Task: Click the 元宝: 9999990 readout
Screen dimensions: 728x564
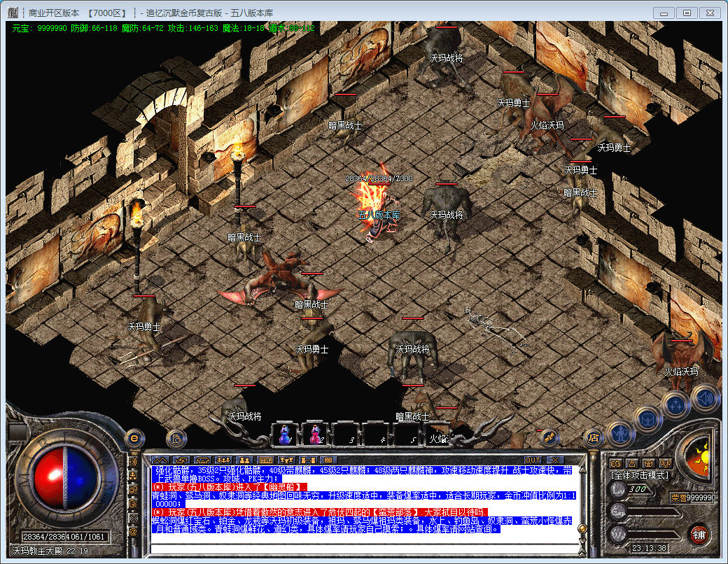Action: (x=40, y=28)
